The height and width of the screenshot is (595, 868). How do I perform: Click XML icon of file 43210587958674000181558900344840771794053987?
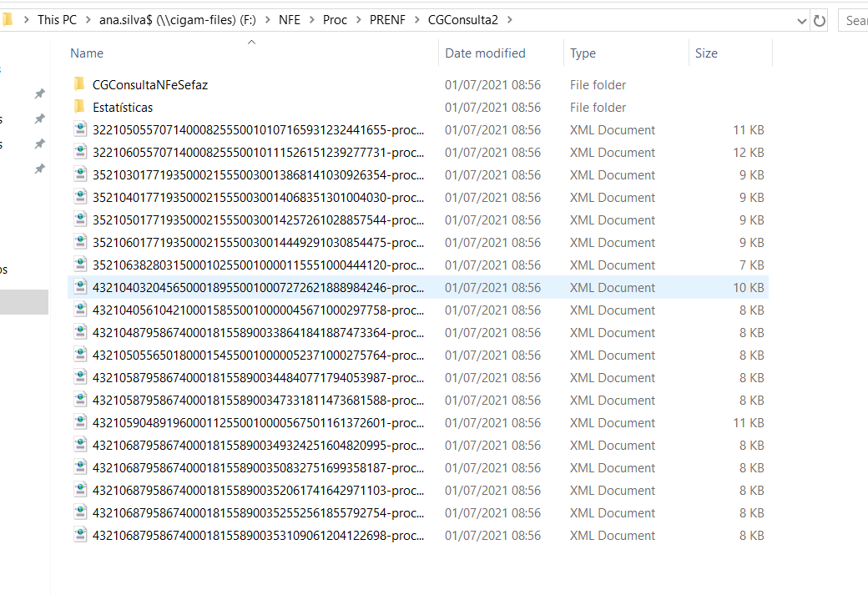pos(80,377)
